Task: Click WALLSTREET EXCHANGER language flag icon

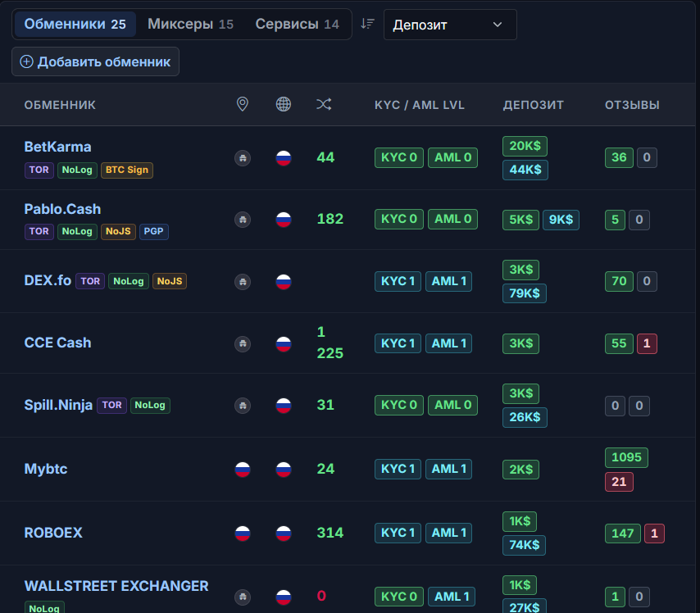Action: [284, 597]
